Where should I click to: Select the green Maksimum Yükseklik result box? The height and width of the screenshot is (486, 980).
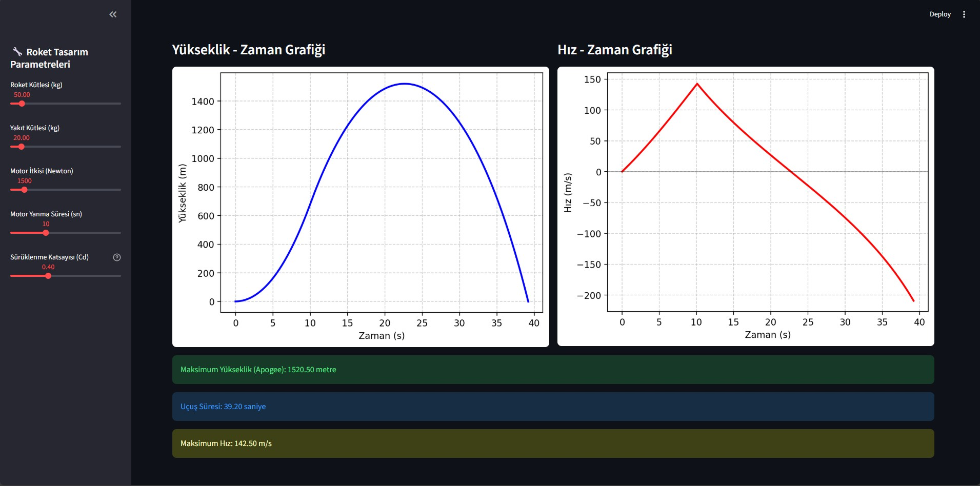(x=553, y=370)
